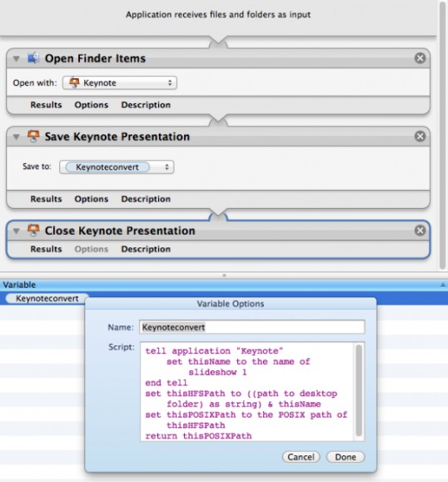The width and height of the screenshot is (448, 482).
Task: Collapse the Open Finder Items action
Action: pyautogui.click(x=17, y=58)
